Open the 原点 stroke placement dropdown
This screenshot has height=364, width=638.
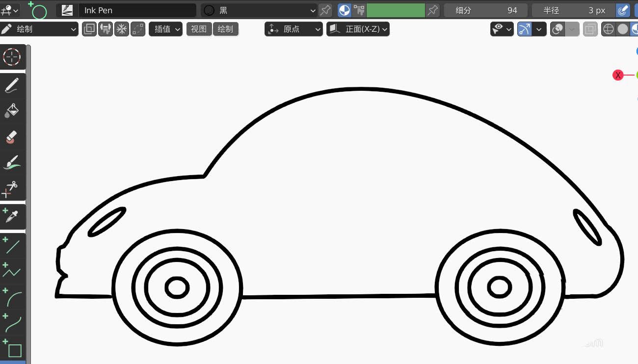coord(293,29)
